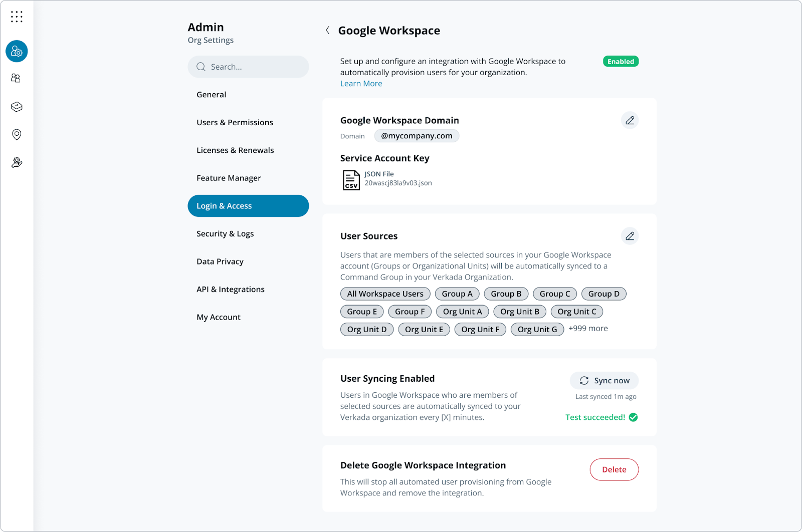Go back using the chevron beside Google Workspace
The height and width of the screenshot is (532, 802).
327,31
